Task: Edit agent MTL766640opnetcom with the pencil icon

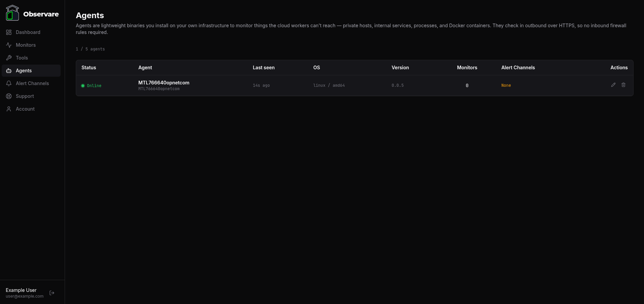Action: point(613,85)
